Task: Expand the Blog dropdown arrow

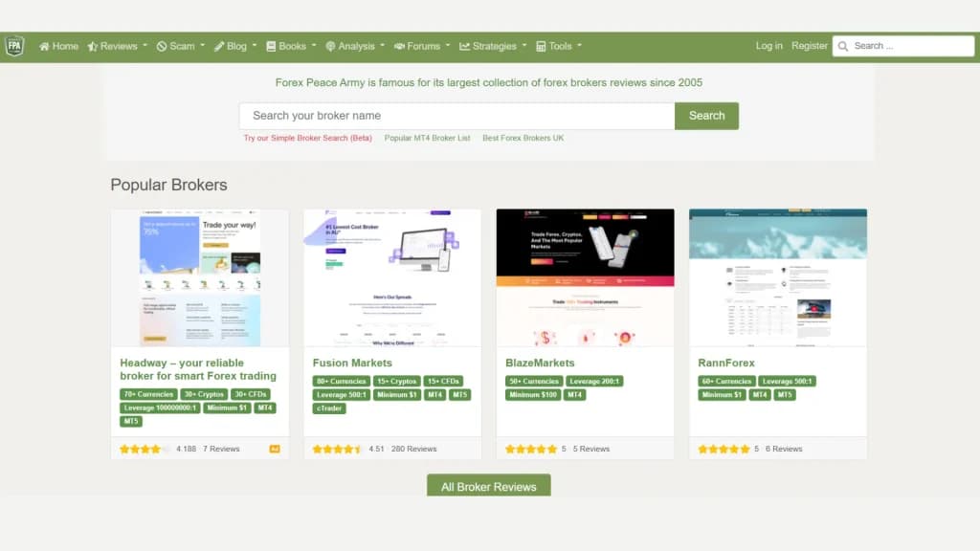Action: [255, 46]
